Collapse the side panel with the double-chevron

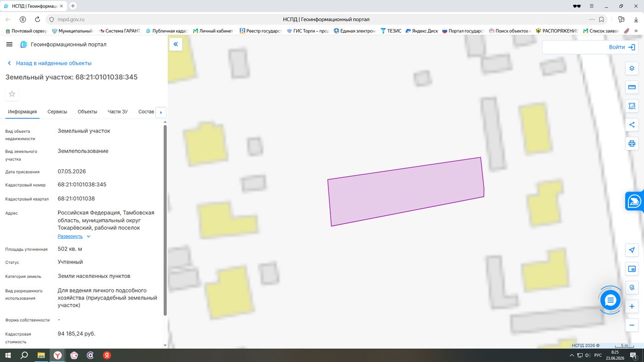[x=176, y=45]
